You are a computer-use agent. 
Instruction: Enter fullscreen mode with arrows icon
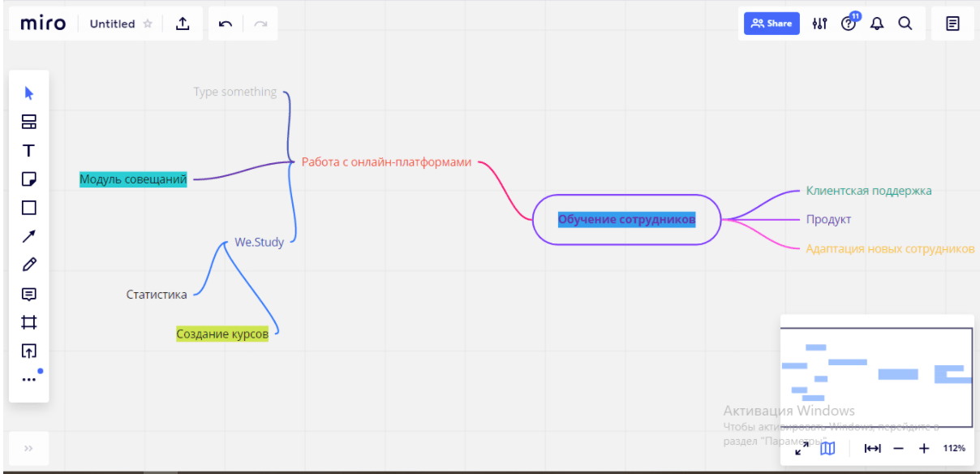click(802, 448)
